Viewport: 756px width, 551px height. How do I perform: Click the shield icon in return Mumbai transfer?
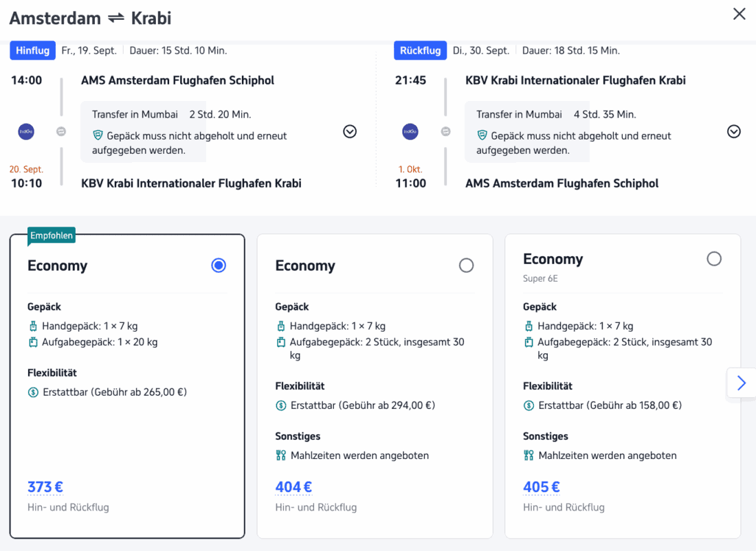[x=482, y=135]
